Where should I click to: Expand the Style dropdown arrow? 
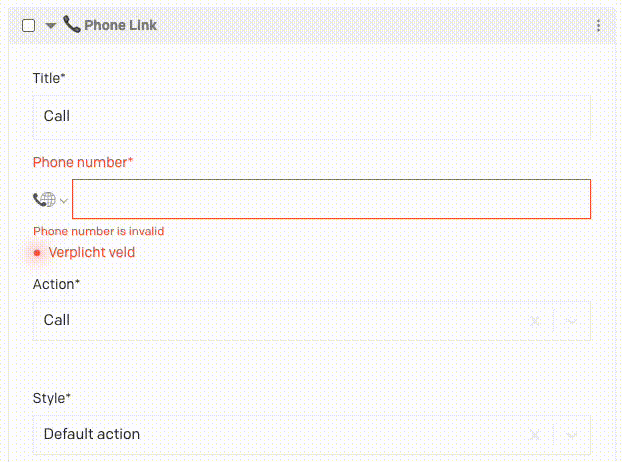572,435
